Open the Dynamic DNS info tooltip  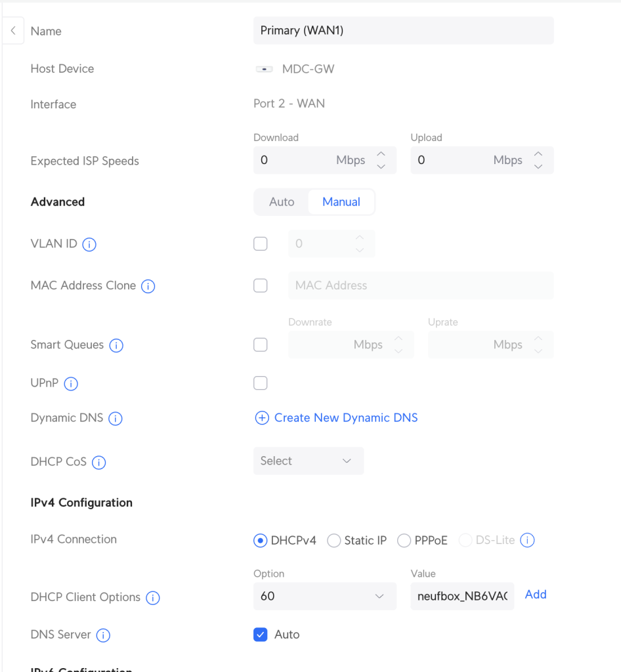tap(116, 419)
